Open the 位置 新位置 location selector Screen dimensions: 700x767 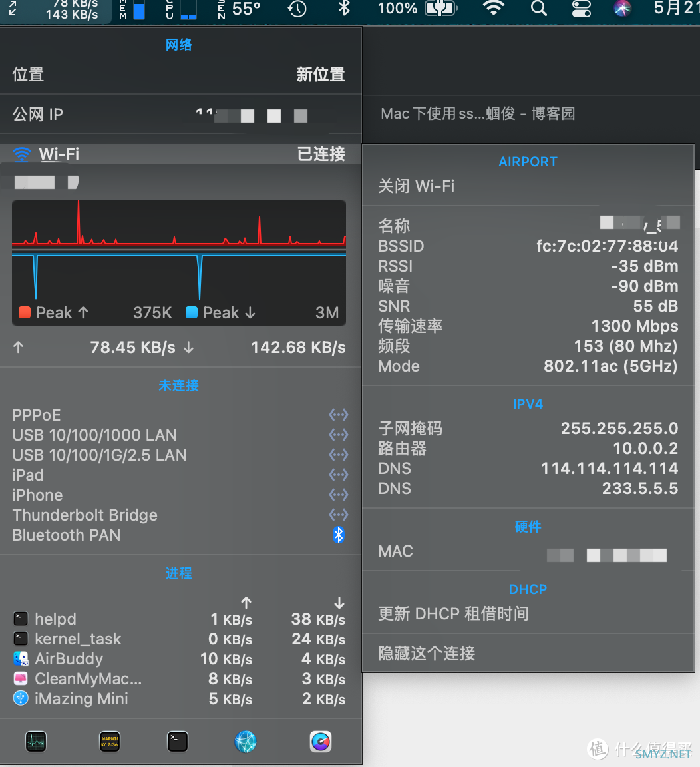coord(180,75)
